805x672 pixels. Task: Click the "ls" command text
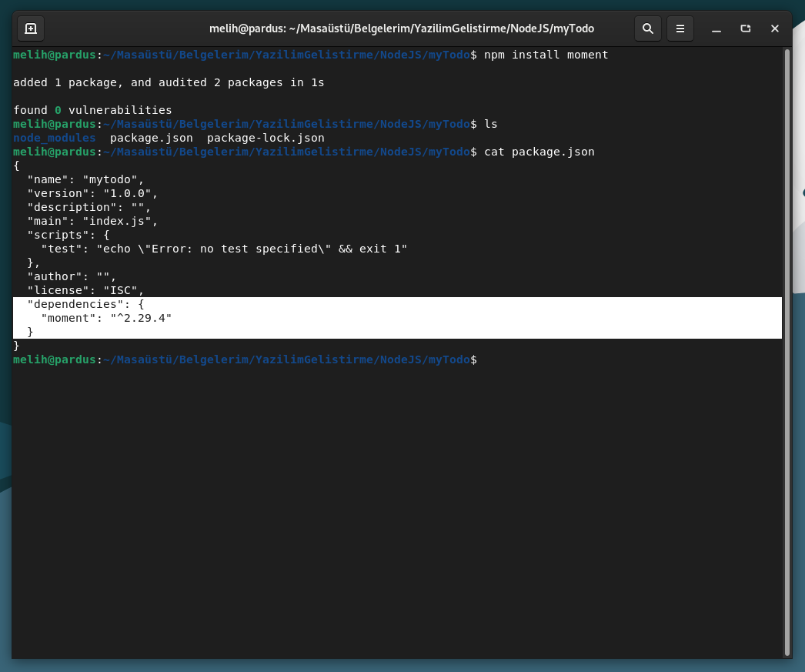click(x=491, y=124)
